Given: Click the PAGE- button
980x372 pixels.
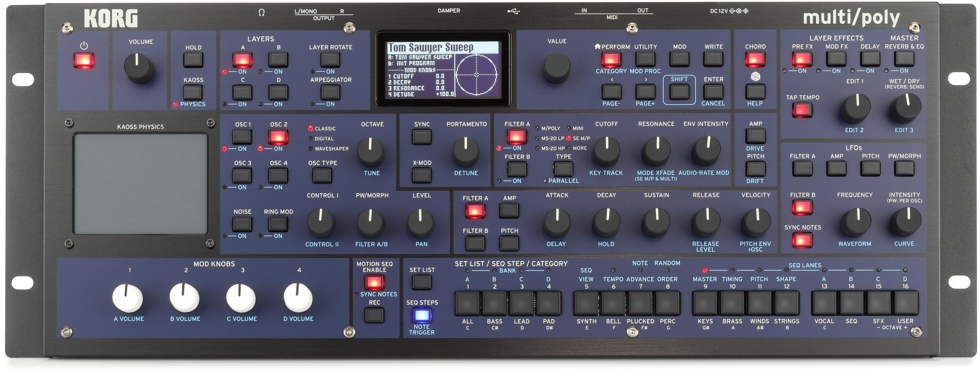Looking at the screenshot, I should pos(611,92).
